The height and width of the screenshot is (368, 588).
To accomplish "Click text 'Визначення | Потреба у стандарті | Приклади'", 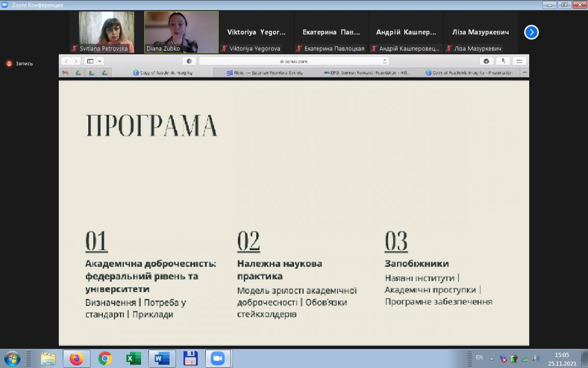I will (136, 308).
